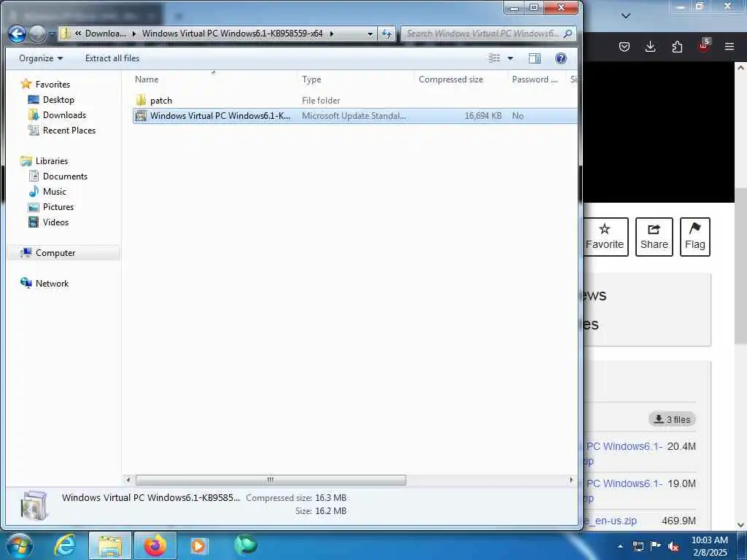Click the File folder type cell

[x=321, y=101]
